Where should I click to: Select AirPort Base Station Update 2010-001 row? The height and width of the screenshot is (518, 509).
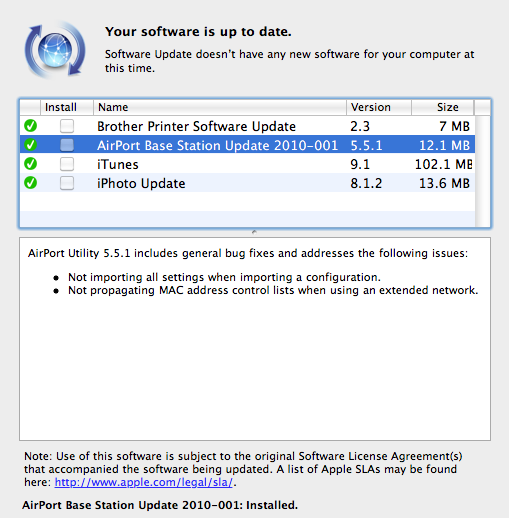pyautogui.click(x=247, y=145)
